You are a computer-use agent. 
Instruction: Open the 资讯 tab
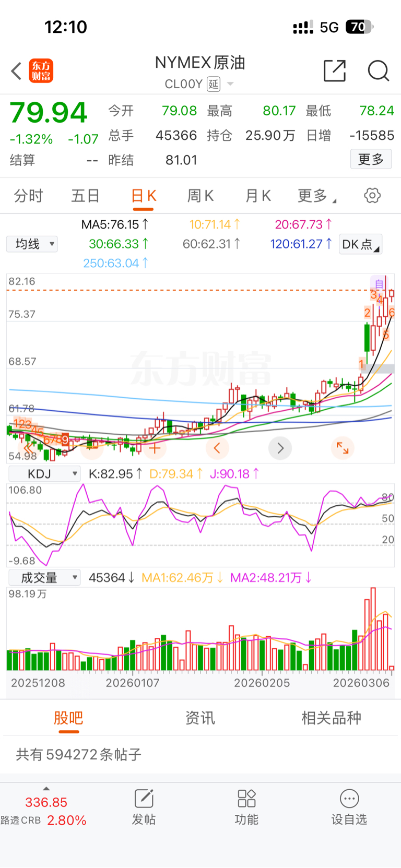click(x=200, y=718)
